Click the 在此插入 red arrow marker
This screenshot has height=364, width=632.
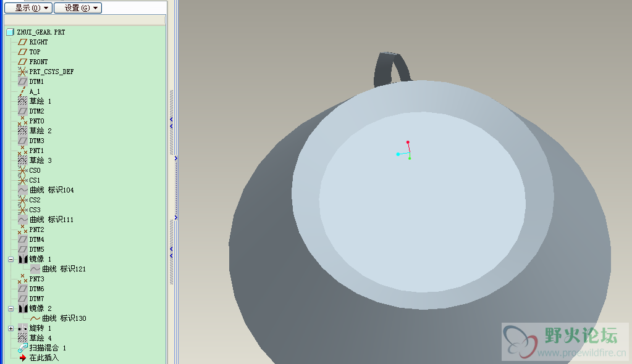[23, 358]
